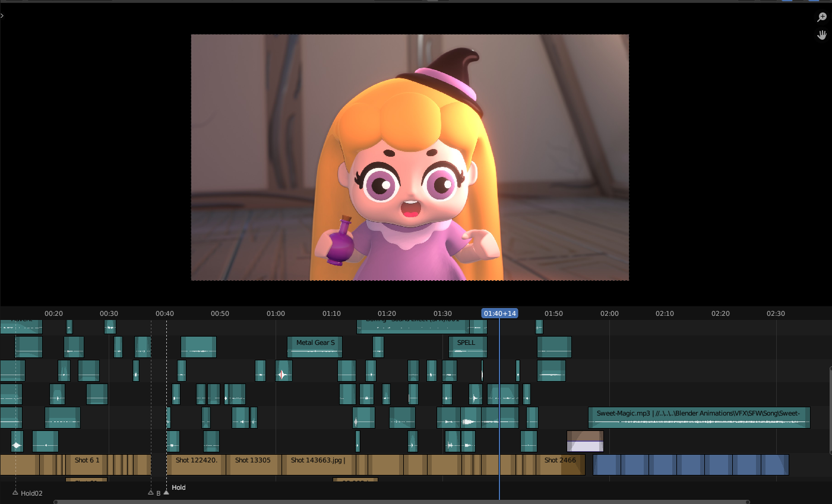Click the 02:30 mark on the time ruler
The width and height of the screenshot is (832, 504).
click(776, 313)
